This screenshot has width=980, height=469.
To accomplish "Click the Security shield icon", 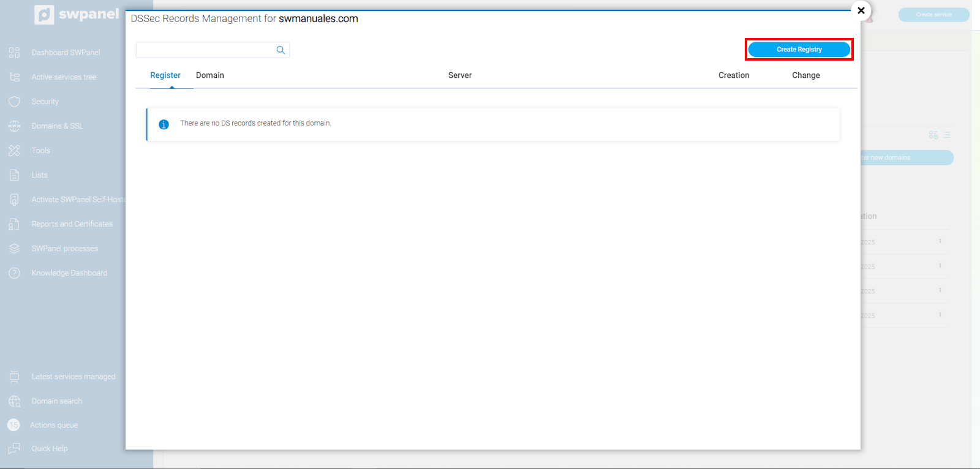I will pyautogui.click(x=15, y=102).
